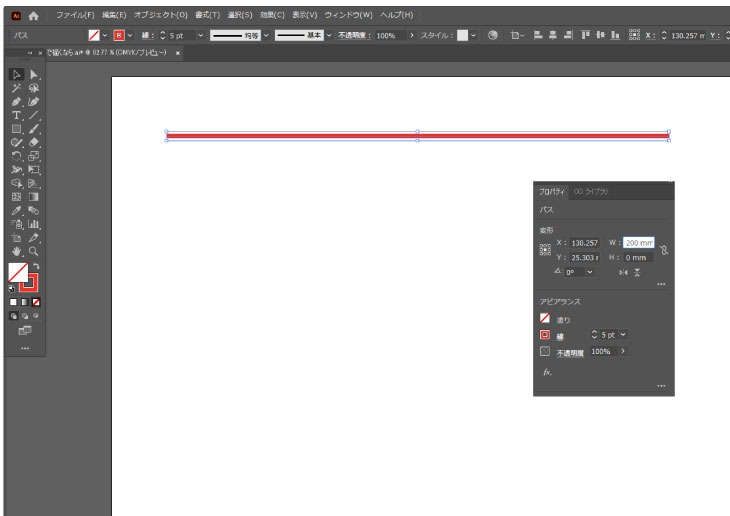Toggle constrain width and height proportions link
The height and width of the screenshot is (516, 730).
pos(663,250)
